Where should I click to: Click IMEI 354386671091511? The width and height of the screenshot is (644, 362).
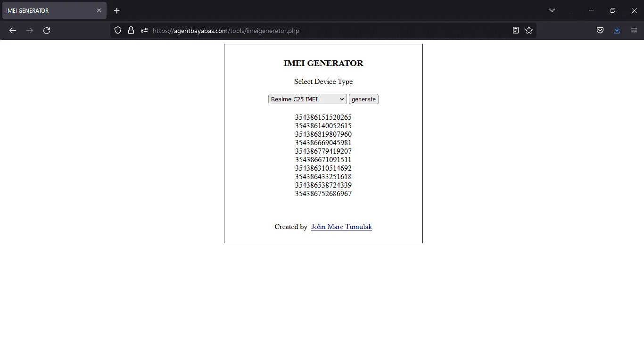click(323, 160)
